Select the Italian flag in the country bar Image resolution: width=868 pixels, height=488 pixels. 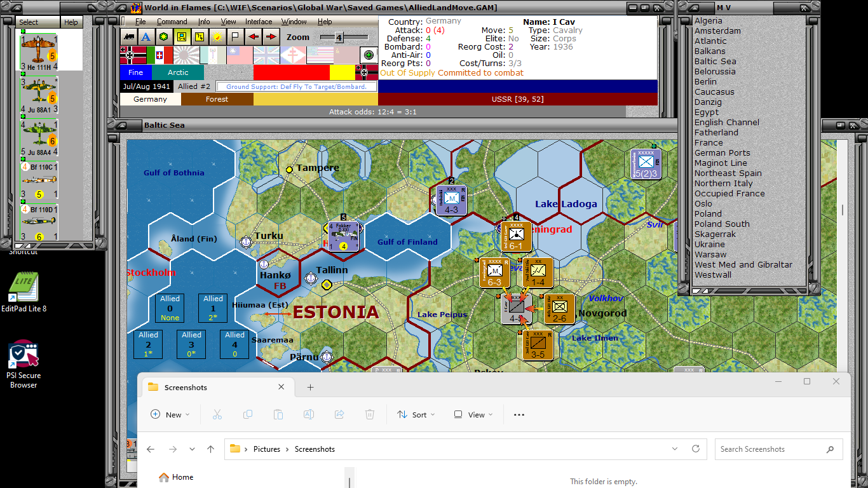[x=159, y=55]
